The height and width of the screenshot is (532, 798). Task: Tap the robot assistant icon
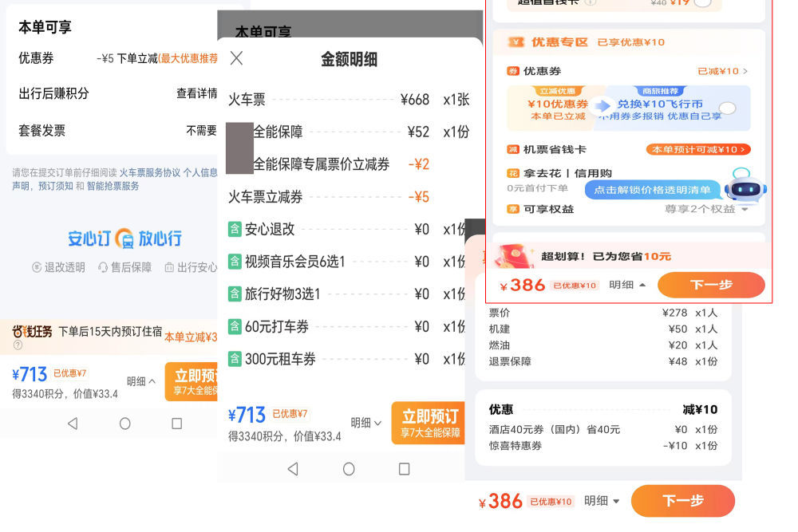[x=745, y=187]
